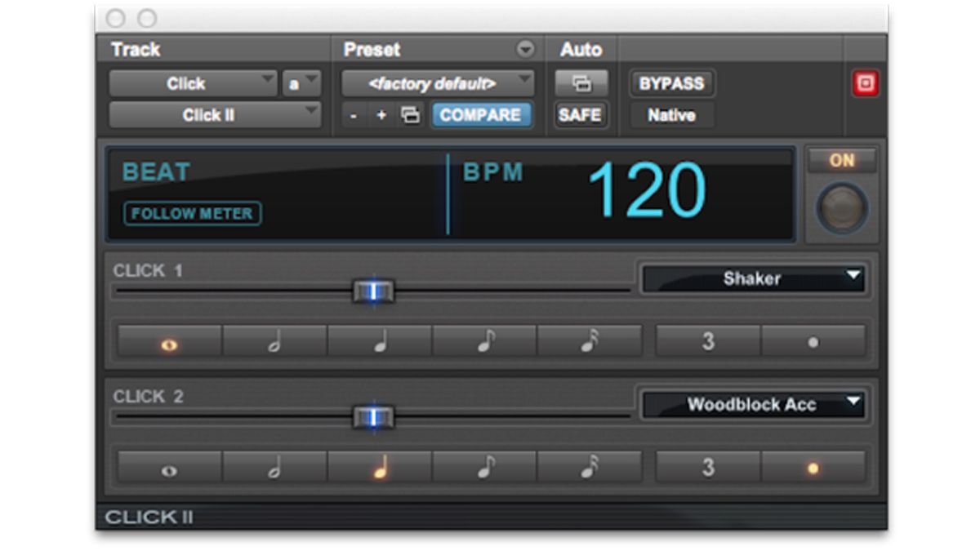This screenshot has width=980, height=551.
Task: Open the preset selector showing factory default
Action: coord(437,82)
